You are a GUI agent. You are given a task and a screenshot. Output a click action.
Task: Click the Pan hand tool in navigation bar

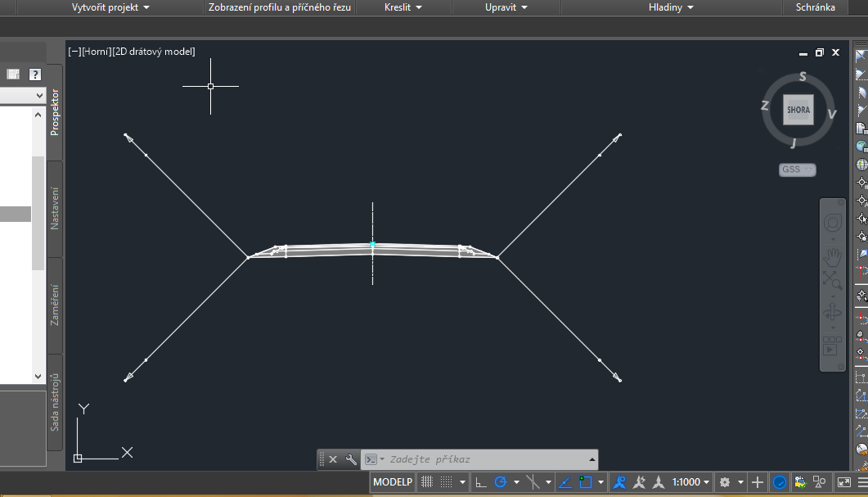click(833, 255)
